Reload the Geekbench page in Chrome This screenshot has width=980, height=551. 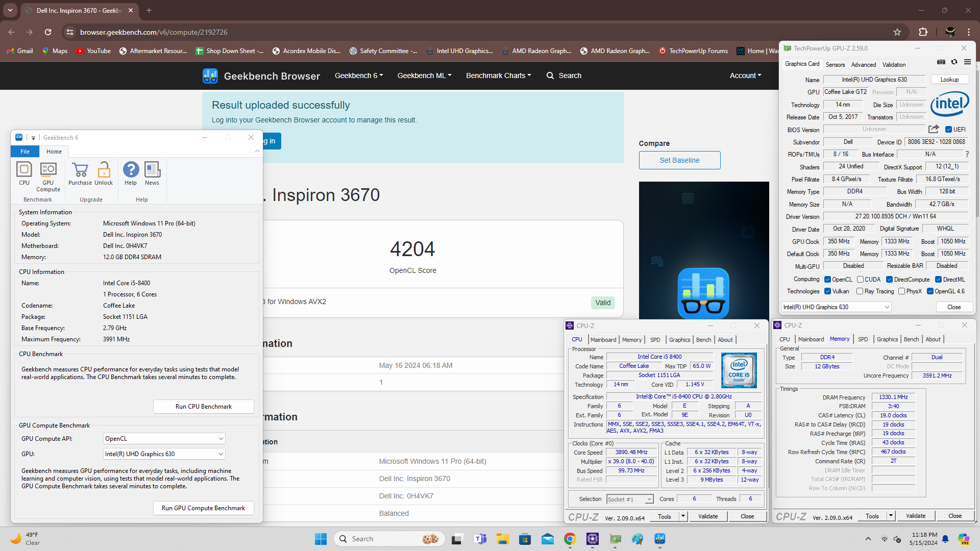48,32
